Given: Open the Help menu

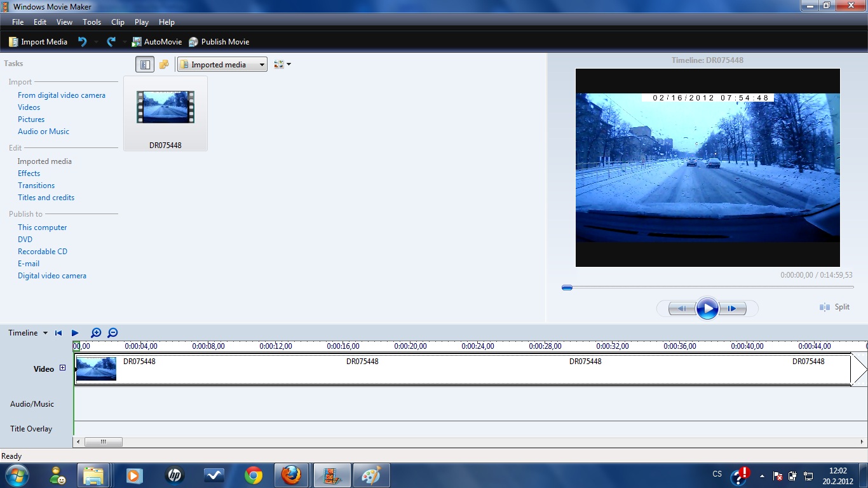Looking at the screenshot, I should [x=166, y=22].
